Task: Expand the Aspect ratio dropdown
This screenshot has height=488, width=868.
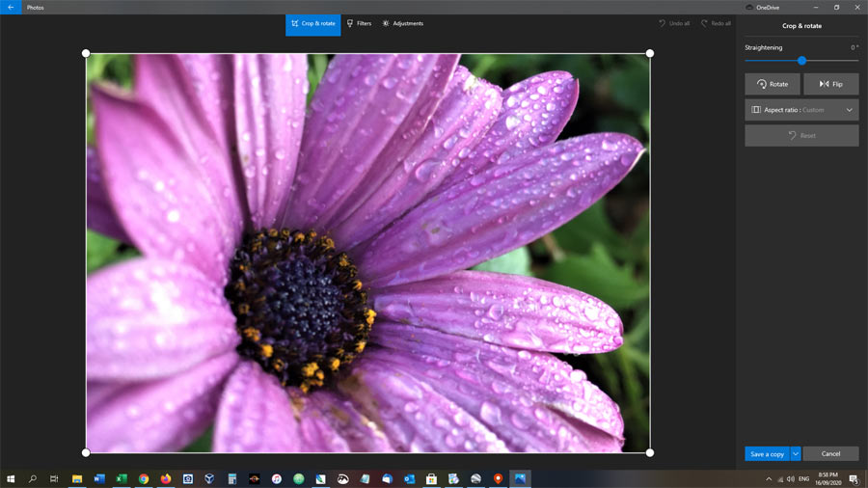Action: point(801,110)
